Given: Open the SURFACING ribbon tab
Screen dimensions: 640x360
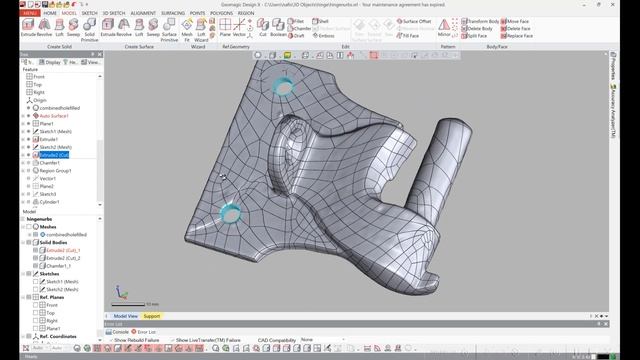Looking at the screenshot, I should [x=173, y=13].
